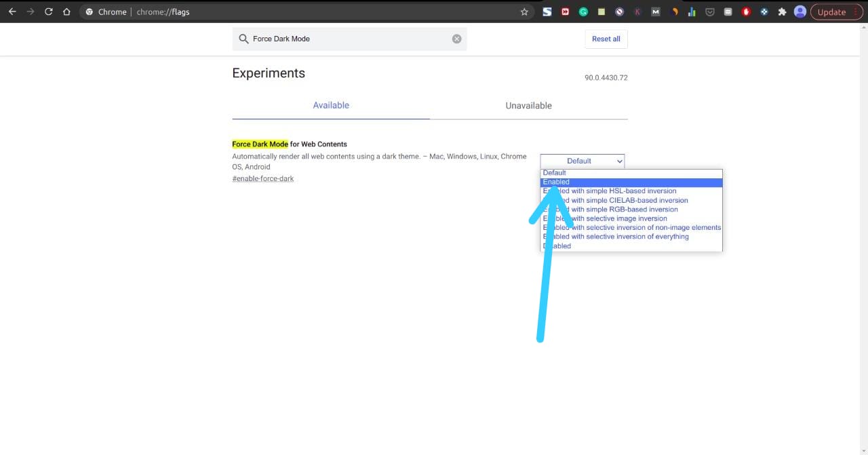Open the gray M extension icon
Image resolution: width=868 pixels, height=455 pixels.
point(656,12)
